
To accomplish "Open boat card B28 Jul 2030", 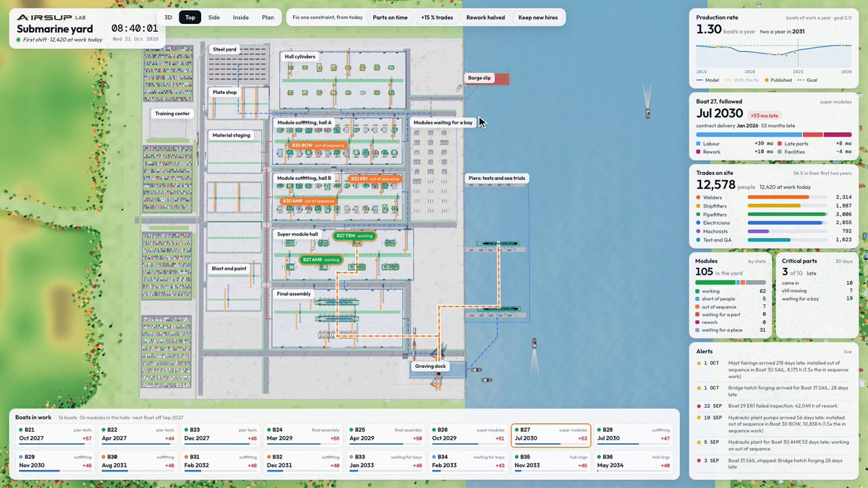I will 632,435.
